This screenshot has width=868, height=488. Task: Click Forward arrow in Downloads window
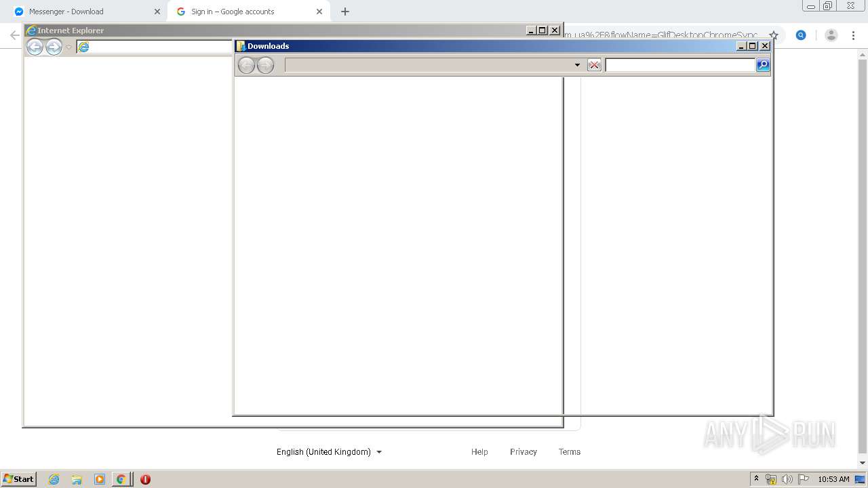pos(265,65)
